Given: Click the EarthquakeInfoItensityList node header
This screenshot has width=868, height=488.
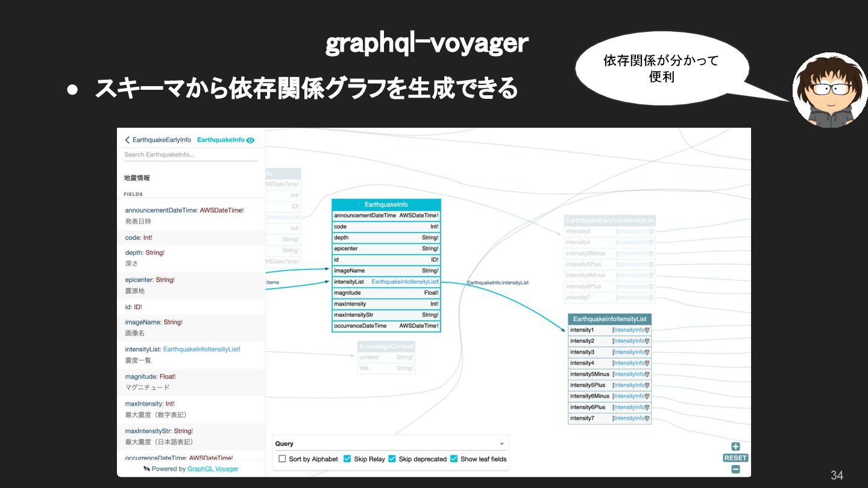Looking at the screenshot, I should coord(610,319).
